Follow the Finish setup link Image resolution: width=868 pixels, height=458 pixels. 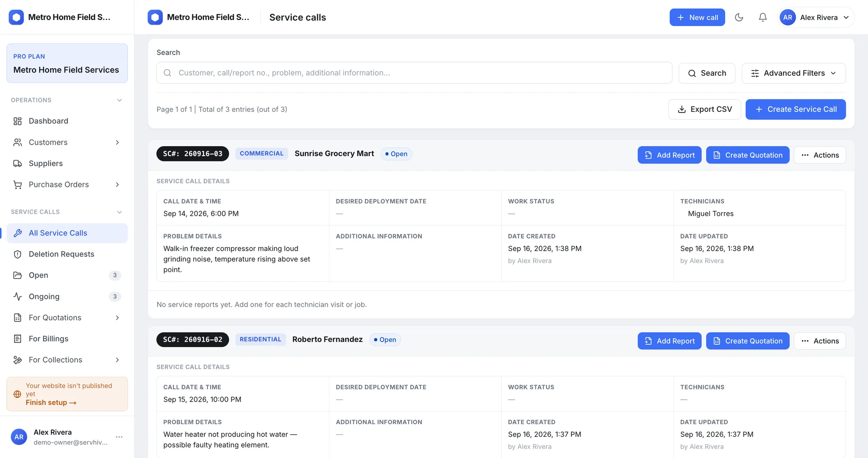click(51, 402)
